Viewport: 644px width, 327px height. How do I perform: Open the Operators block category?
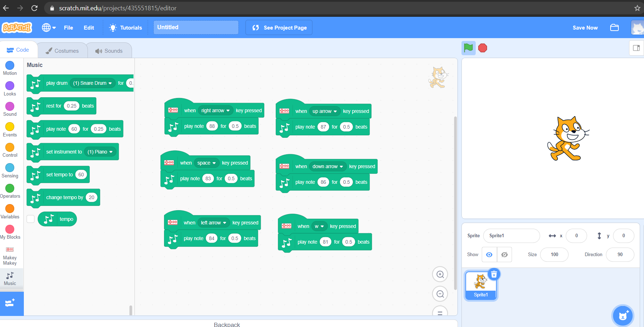pos(10,191)
